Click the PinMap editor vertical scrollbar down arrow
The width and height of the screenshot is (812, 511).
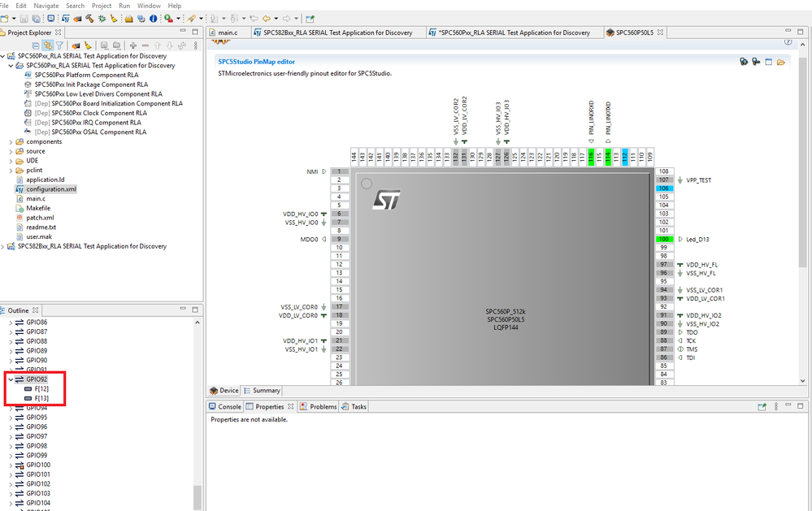(802, 380)
